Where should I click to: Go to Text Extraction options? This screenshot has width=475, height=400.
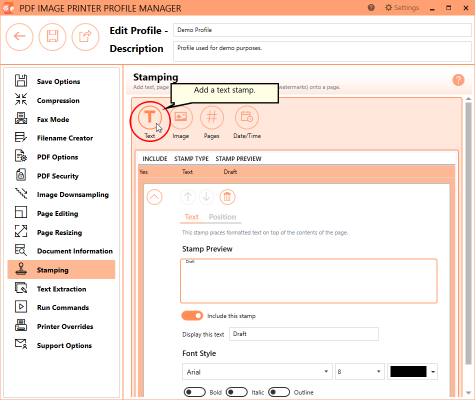point(61,289)
